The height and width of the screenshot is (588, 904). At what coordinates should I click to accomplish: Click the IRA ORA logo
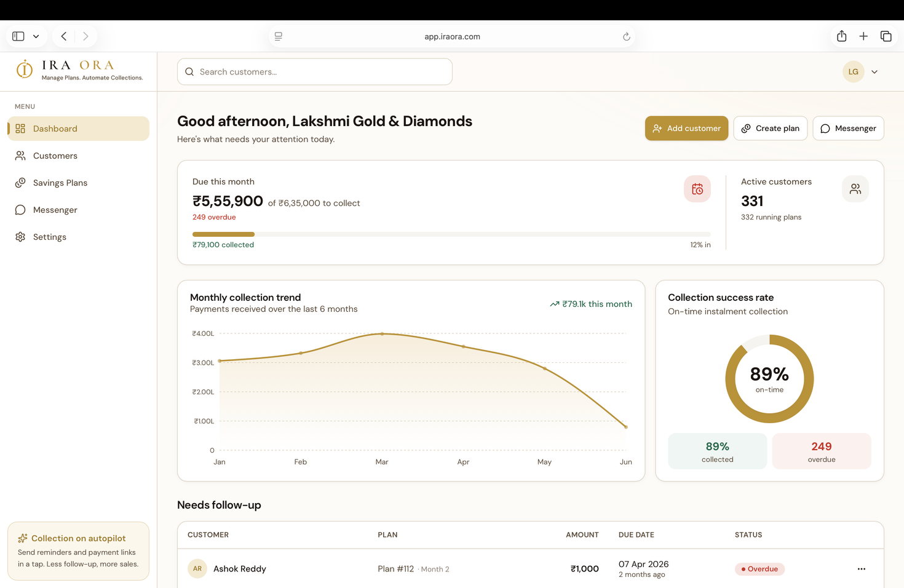(x=80, y=70)
